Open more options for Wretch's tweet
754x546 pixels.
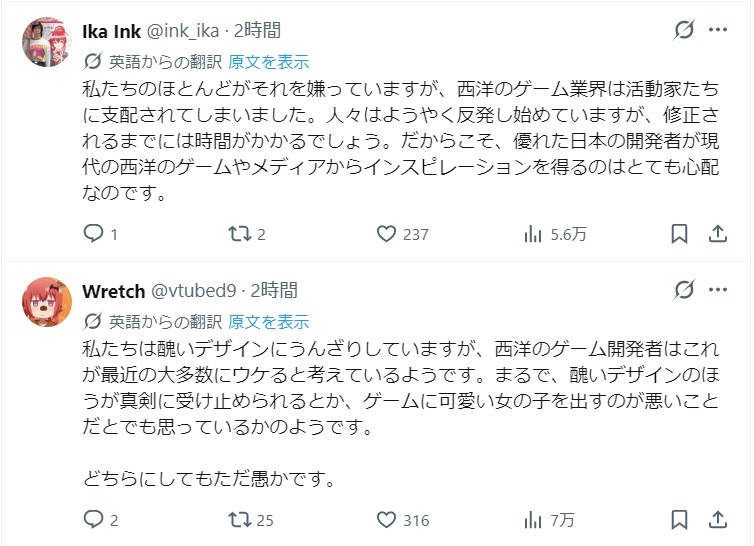718,290
